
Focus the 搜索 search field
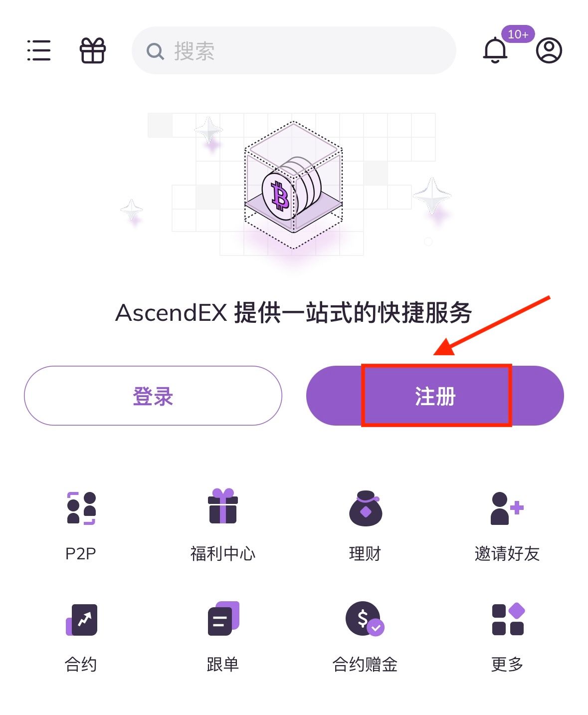click(294, 50)
